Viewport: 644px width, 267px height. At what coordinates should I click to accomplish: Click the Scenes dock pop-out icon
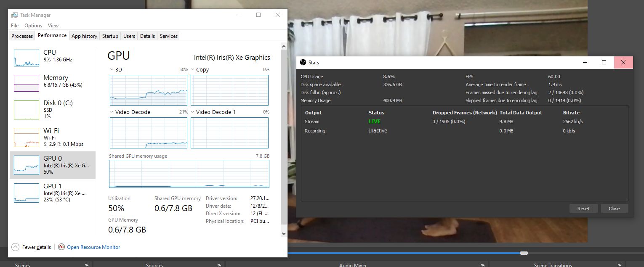coord(86,265)
